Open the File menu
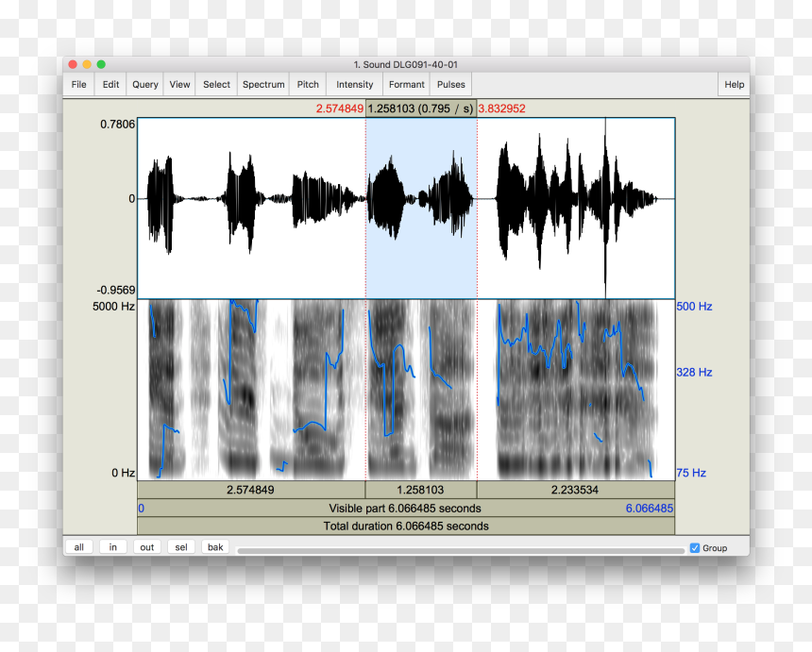This screenshot has height=652, width=812. pos(78,84)
